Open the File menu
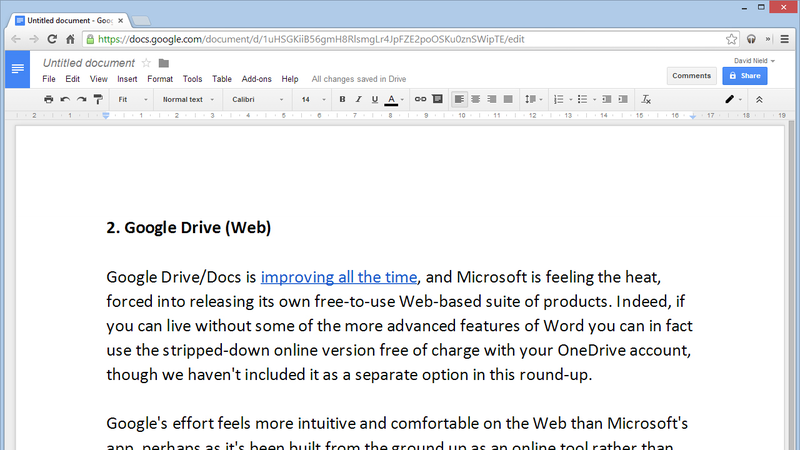This screenshot has height=450, width=800. click(x=49, y=79)
